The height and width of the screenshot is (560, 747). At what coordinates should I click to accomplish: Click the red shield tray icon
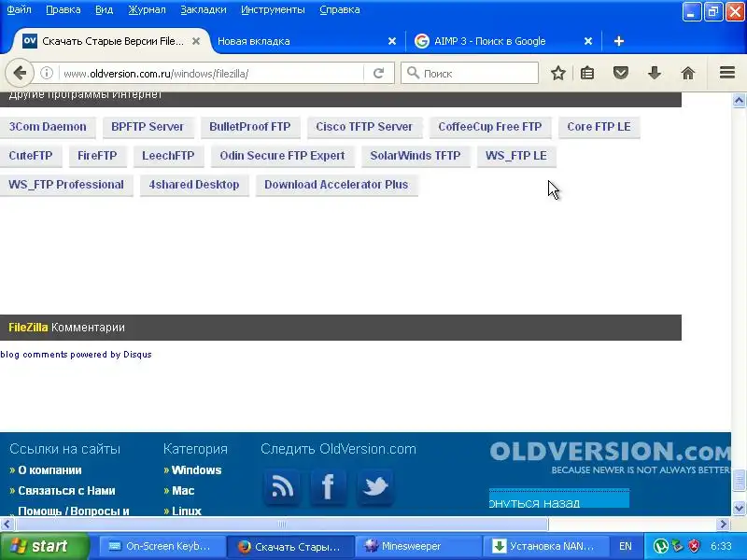tap(695, 546)
